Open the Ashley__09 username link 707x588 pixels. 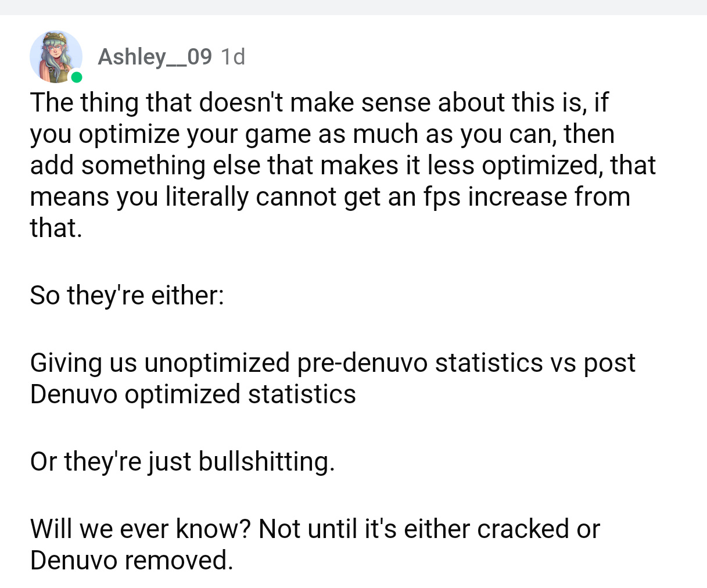tap(155, 56)
